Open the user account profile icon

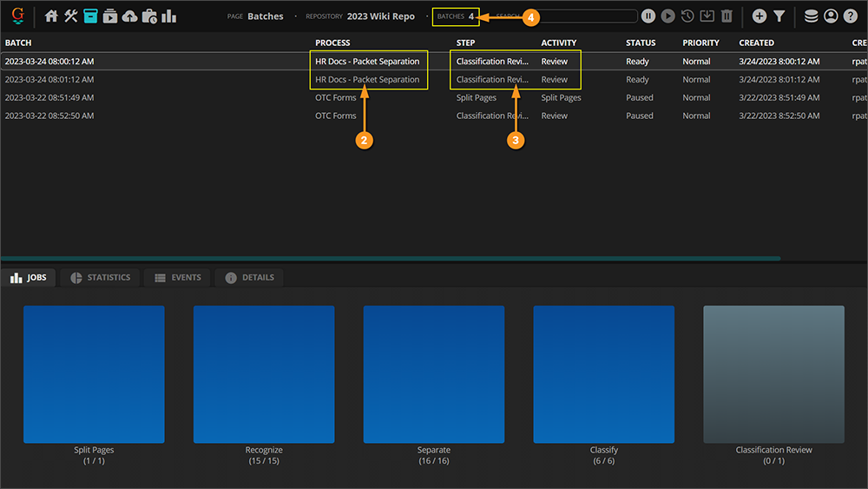coord(831,16)
